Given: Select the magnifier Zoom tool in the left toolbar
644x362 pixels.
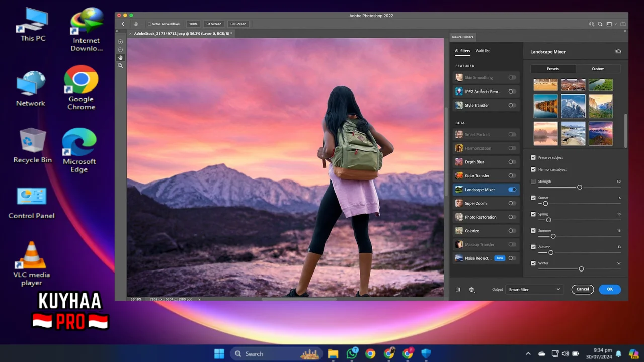Looking at the screenshot, I should [120, 66].
